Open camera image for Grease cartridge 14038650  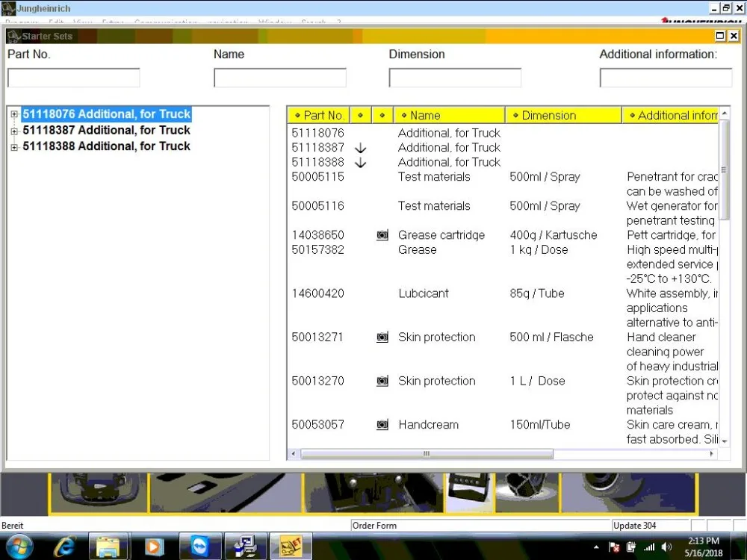click(382, 235)
